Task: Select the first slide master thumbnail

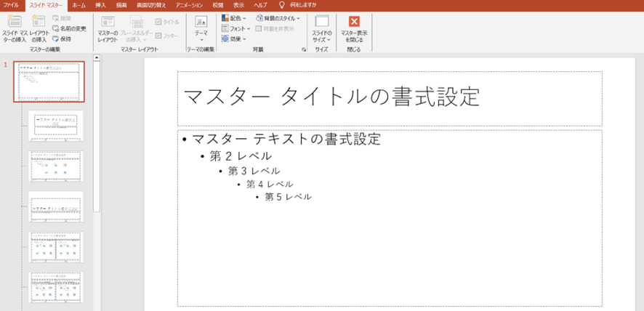Action: point(49,81)
